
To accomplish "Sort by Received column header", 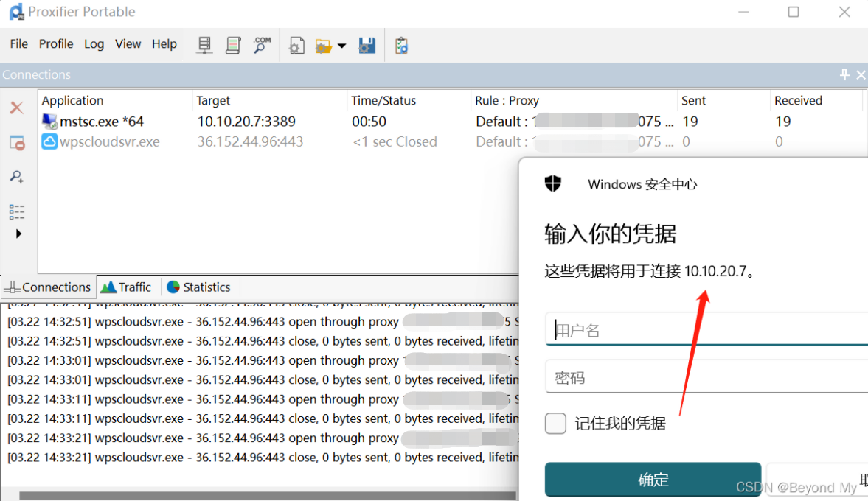I will pos(816,101).
